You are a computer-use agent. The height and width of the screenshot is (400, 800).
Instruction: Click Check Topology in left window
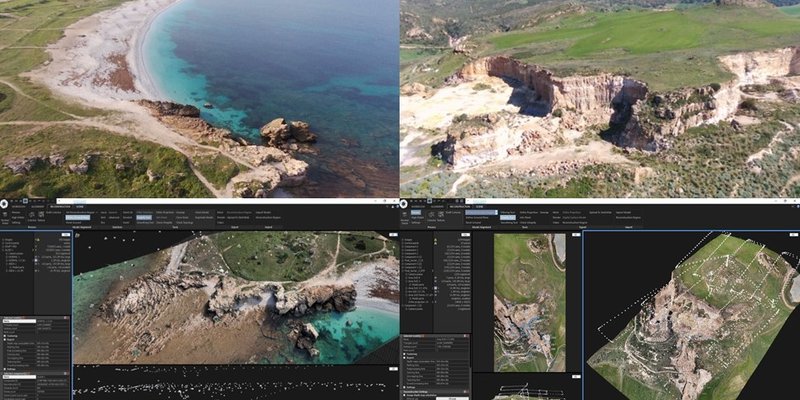point(185,222)
